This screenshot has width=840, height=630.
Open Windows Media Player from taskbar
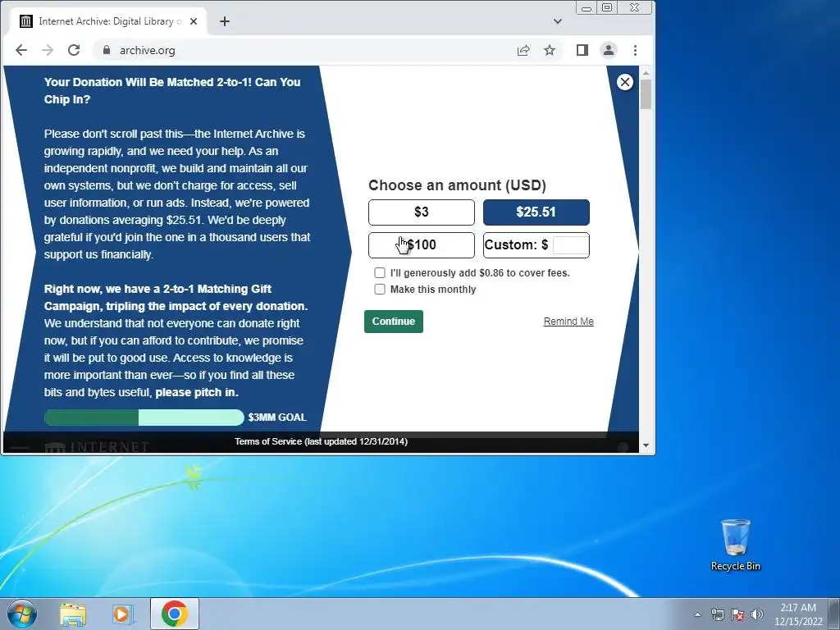pos(123,614)
